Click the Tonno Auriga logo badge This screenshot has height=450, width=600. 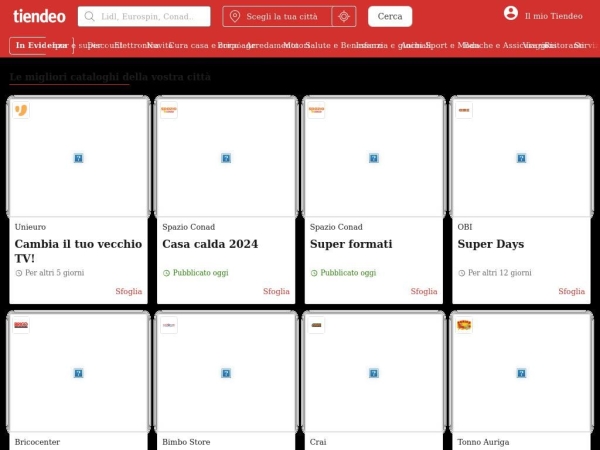tap(464, 325)
